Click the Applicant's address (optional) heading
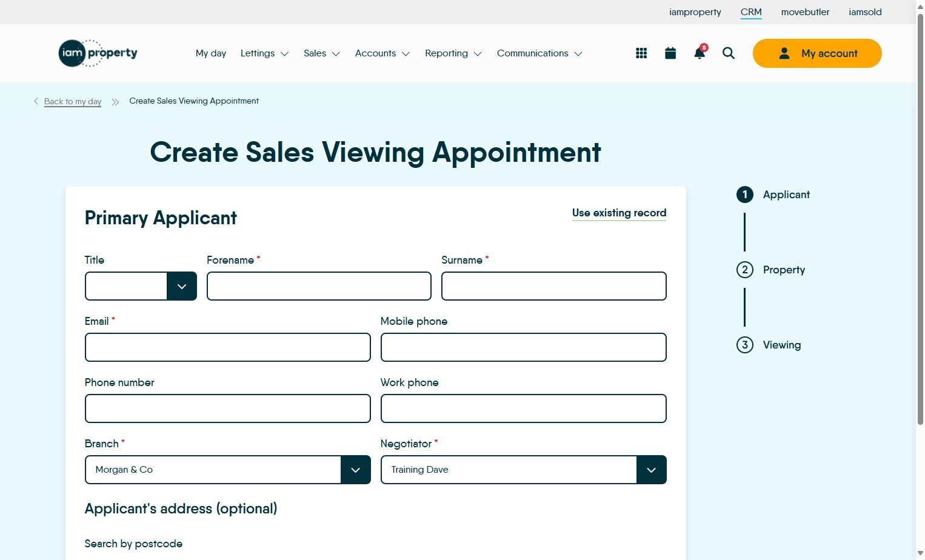This screenshot has height=560, width=925. point(181,508)
